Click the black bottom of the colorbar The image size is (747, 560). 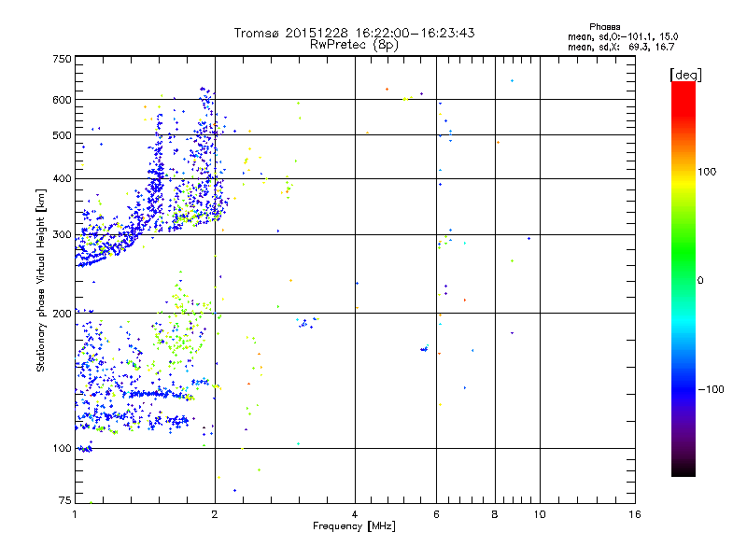(x=684, y=469)
